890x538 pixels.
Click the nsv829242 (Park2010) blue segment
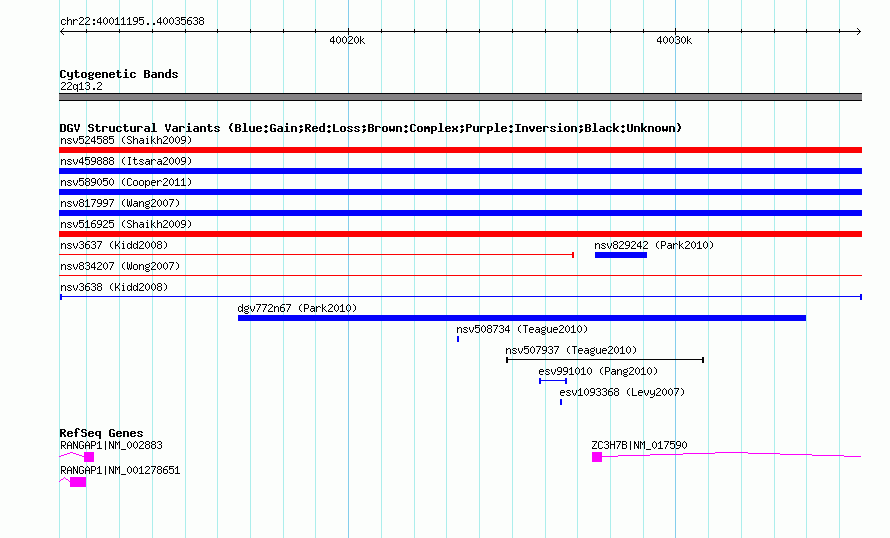coord(621,255)
